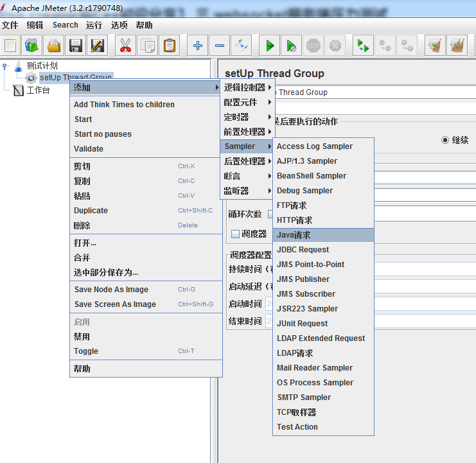Expand the 前置处理器 submenu
The width and height of the screenshot is (476, 463).
[x=247, y=132]
